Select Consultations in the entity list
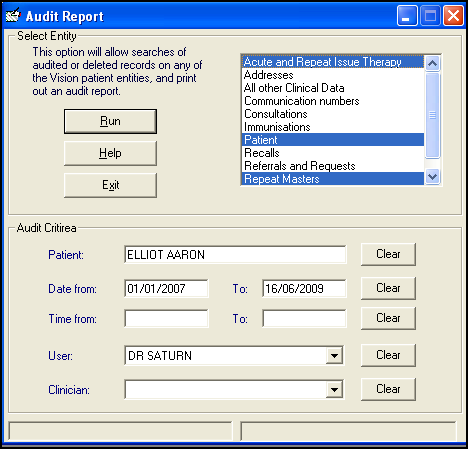Screen dimensions: 468x449 (x=333, y=114)
